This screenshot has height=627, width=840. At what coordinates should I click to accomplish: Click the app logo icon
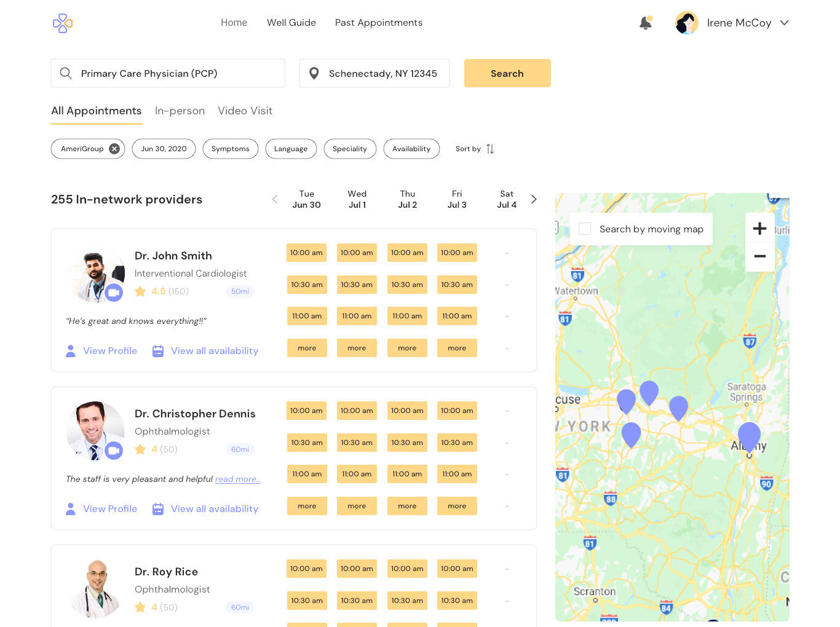coord(63,23)
